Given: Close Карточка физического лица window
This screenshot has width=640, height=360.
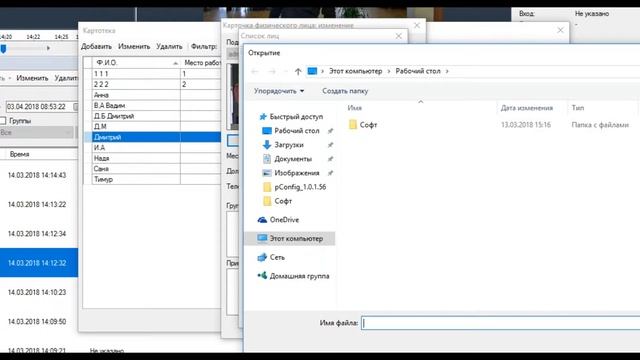Looking at the screenshot, I should (x=417, y=25).
